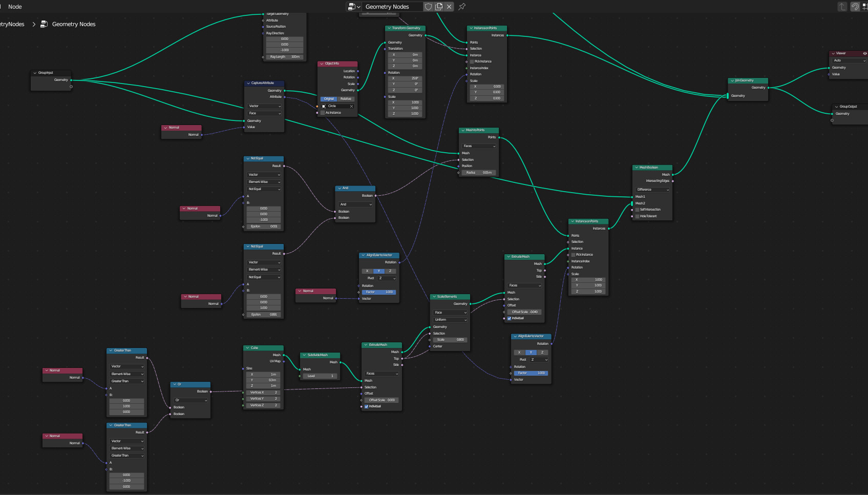Image resolution: width=868 pixels, height=495 pixels.
Task: Toggle the pin node tree icon
Action: pyautogui.click(x=462, y=7)
